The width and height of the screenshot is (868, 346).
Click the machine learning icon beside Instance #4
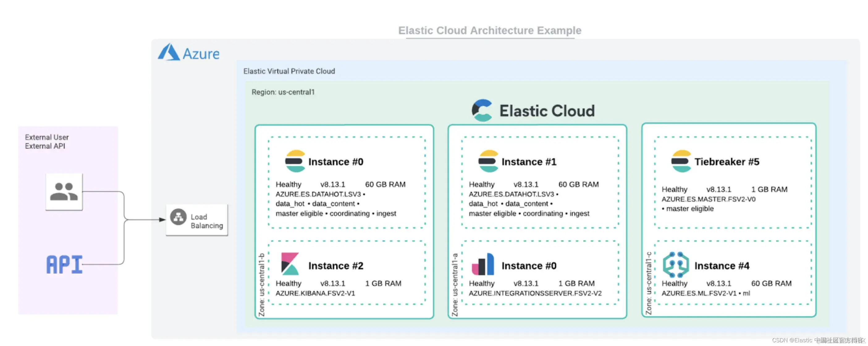676,264
